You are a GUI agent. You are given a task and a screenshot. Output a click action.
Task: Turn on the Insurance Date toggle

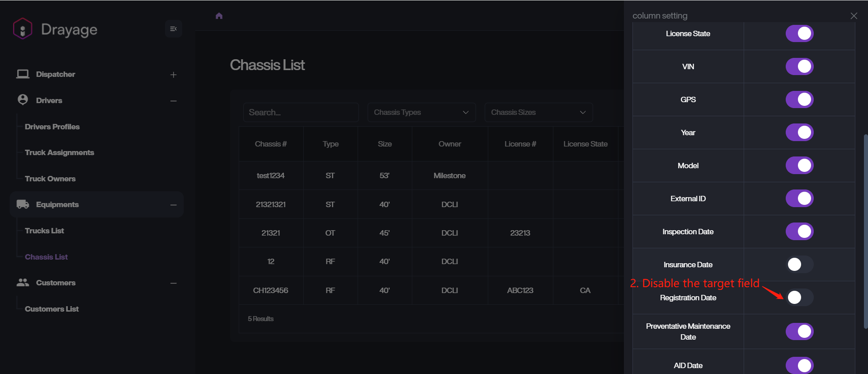pyautogui.click(x=799, y=265)
